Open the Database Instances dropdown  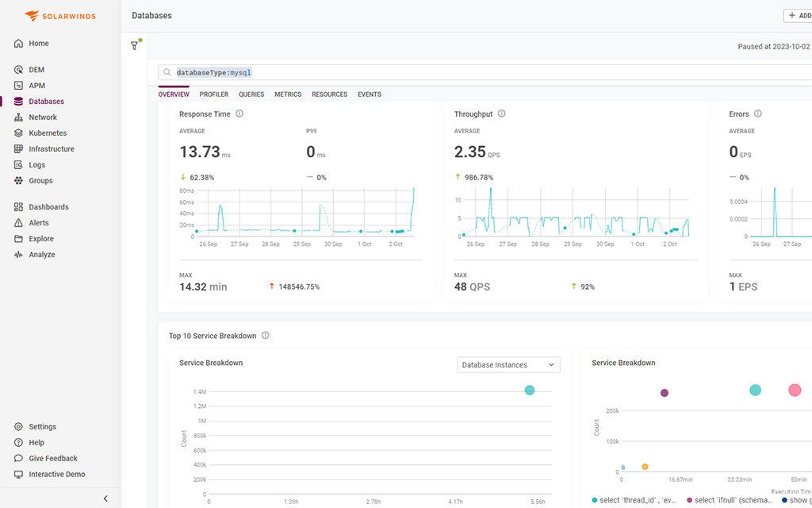pos(507,364)
